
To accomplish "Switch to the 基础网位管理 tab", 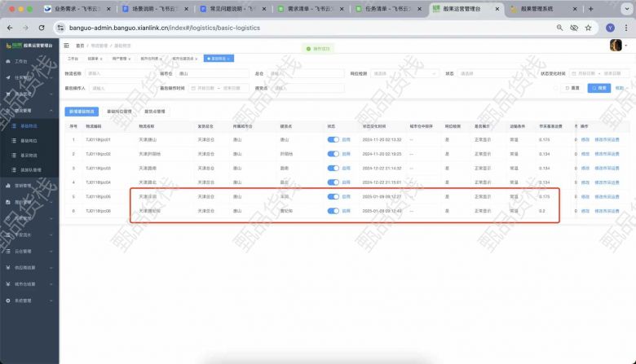I will (x=119, y=111).
